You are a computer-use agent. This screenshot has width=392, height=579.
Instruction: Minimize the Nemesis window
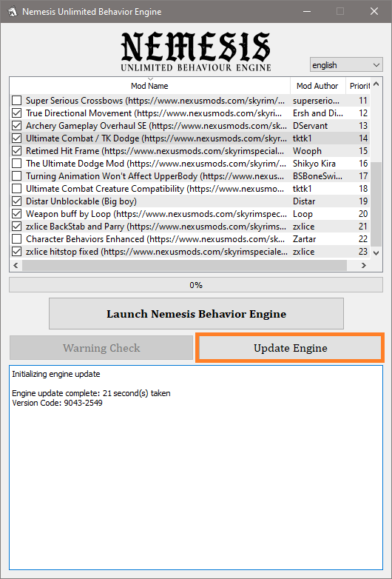(x=306, y=11)
